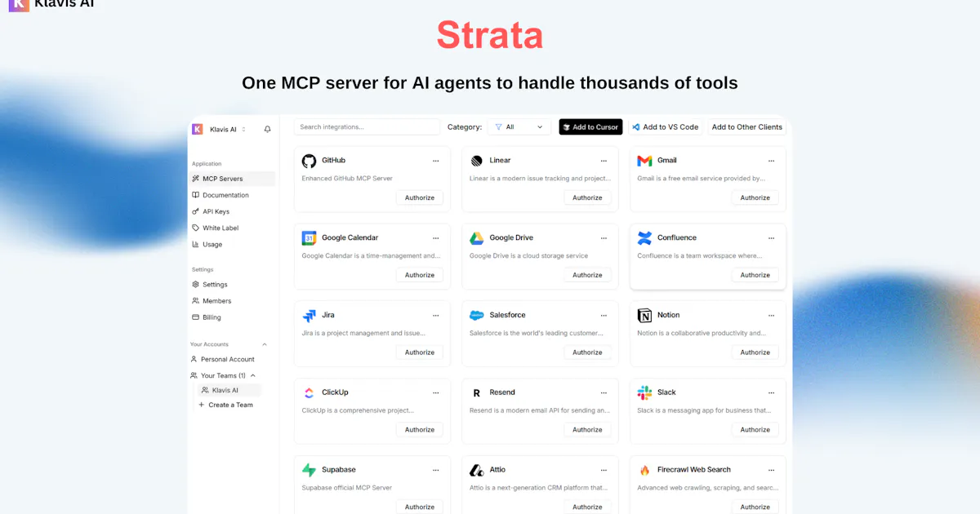This screenshot has height=514, width=980.
Task: Click Add to Cursor button
Action: [590, 127]
